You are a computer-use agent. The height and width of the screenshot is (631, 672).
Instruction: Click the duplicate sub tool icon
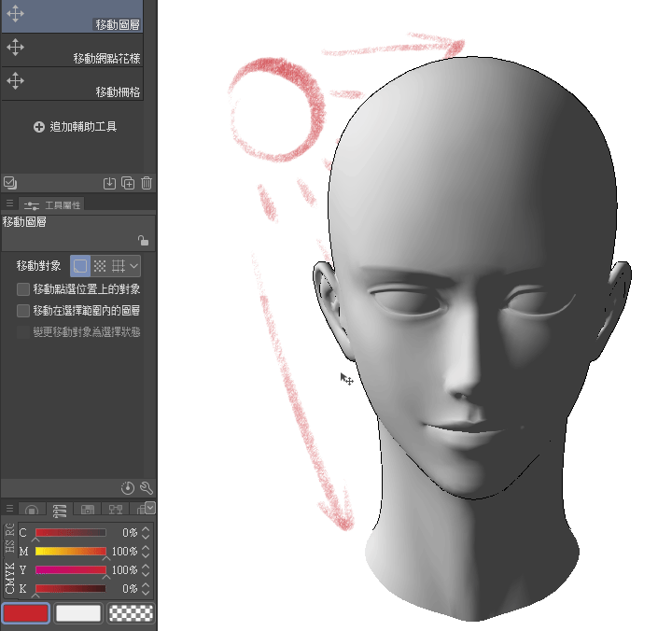click(128, 183)
